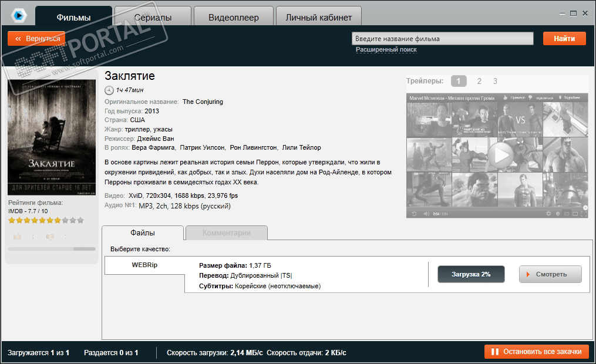Click actor name Лили Тейлор
Viewport: 596px width, 364px height.
(301, 147)
